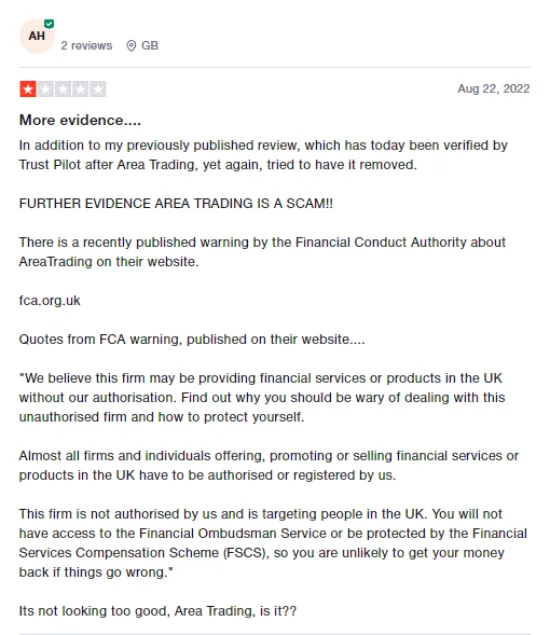
Task: Click the fifth grey star
Action: tap(98, 89)
